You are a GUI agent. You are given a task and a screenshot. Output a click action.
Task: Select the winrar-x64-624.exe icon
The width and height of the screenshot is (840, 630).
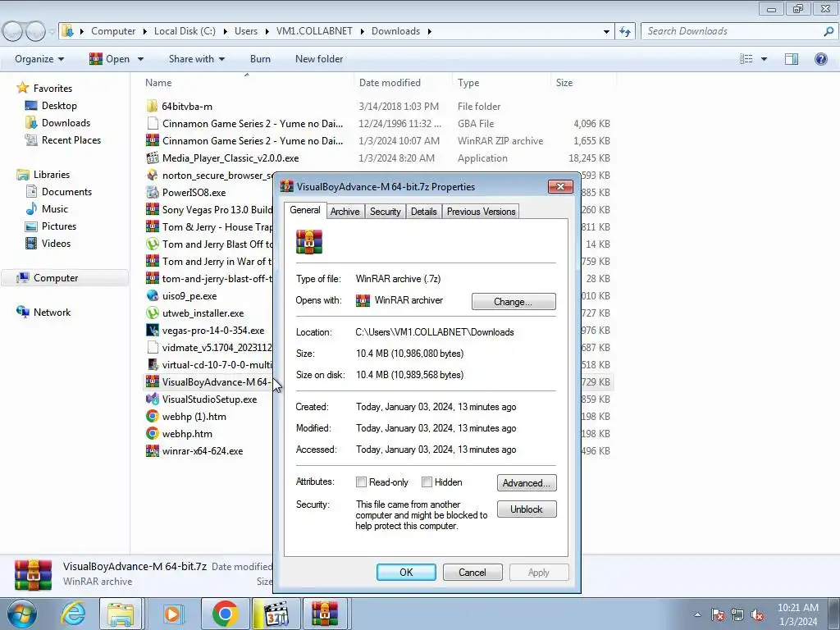(152, 451)
